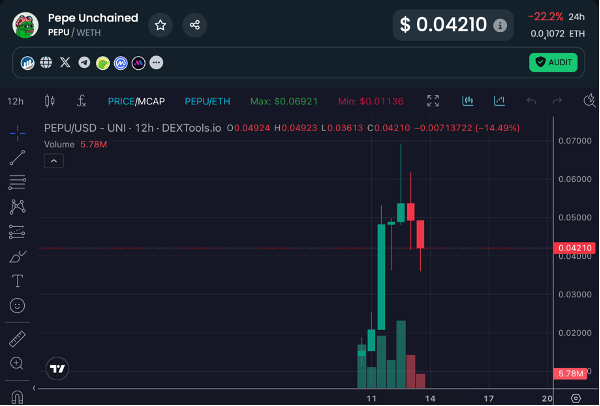Click the 0.07000 price axis label
This screenshot has height=406, width=600.
pos(575,141)
